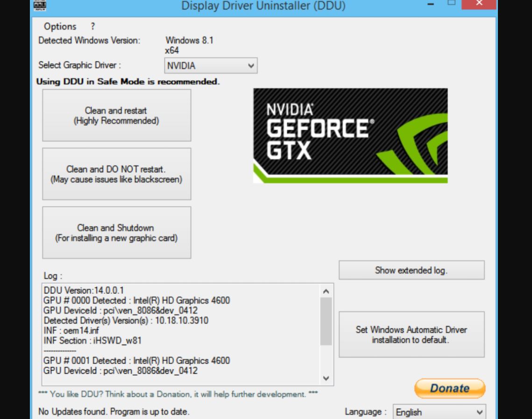Viewport: 532px width, 419px height.
Task: Click the maximize window icon
Action: tap(451, 3)
